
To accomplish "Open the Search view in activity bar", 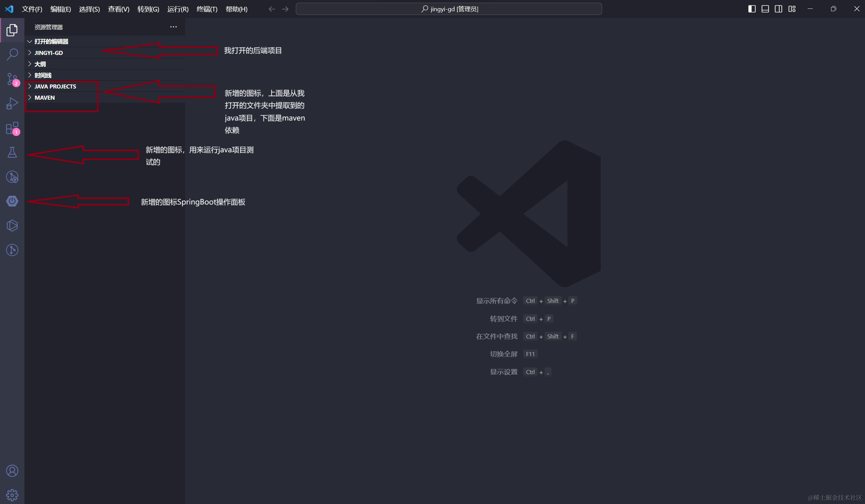I will coord(12,54).
